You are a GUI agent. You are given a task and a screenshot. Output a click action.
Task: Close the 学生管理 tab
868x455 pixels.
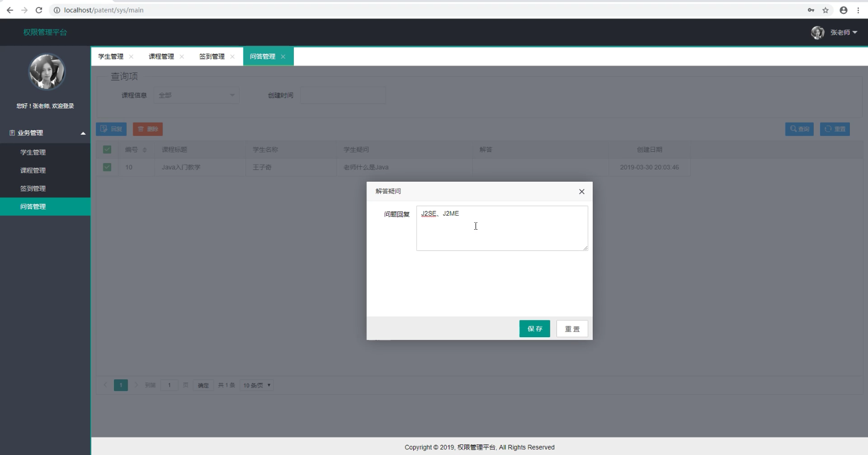click(131, 56)
